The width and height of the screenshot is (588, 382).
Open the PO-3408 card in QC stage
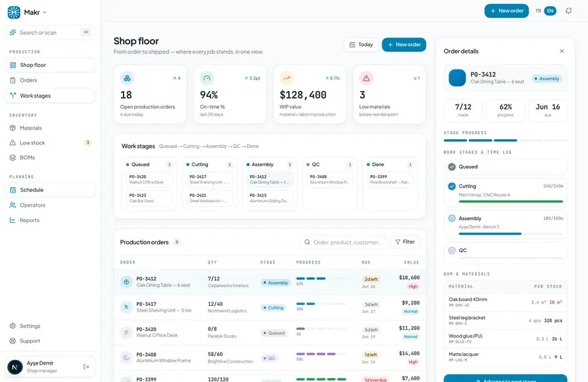(329, 179)
